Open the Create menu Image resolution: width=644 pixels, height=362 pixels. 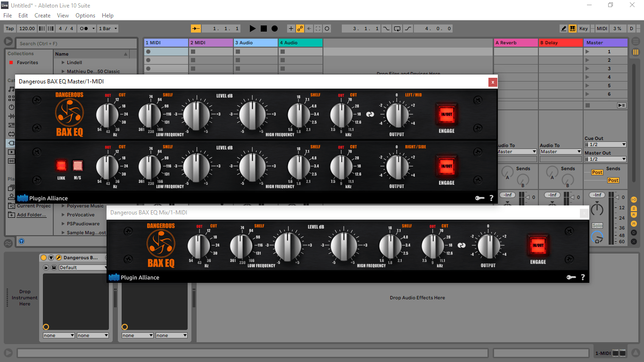(42, 16)
